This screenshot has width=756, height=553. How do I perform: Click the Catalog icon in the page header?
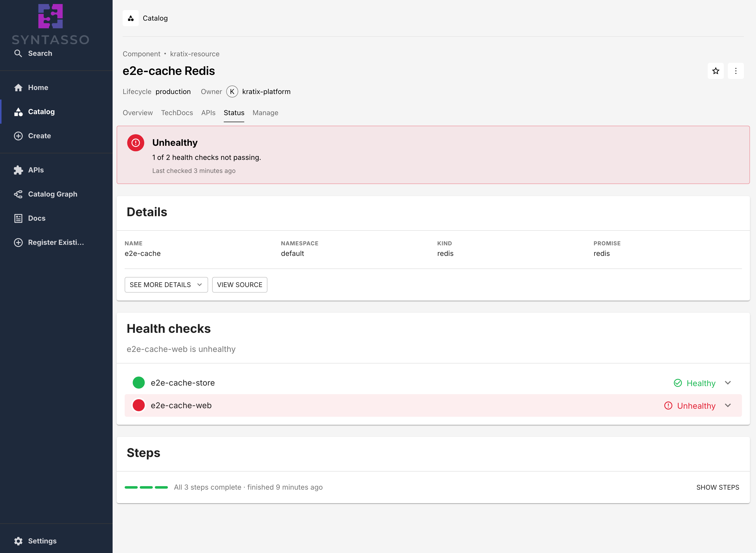(x=130, y=18)
